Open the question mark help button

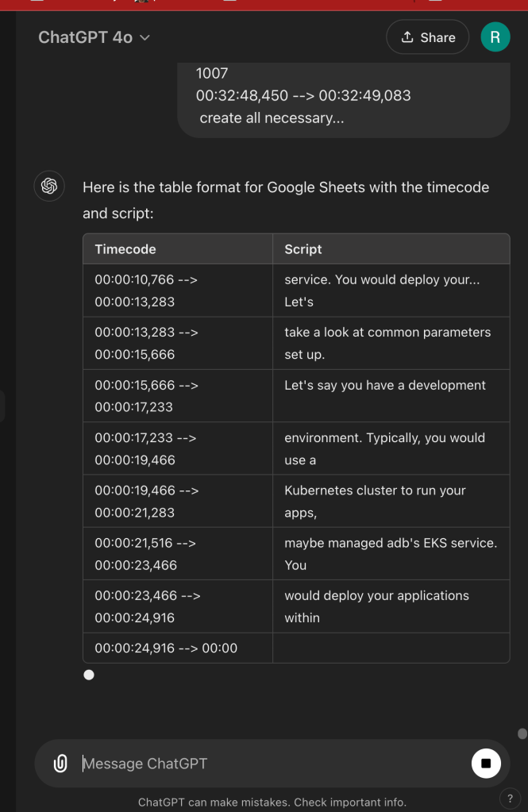click(x=510, y=799)
